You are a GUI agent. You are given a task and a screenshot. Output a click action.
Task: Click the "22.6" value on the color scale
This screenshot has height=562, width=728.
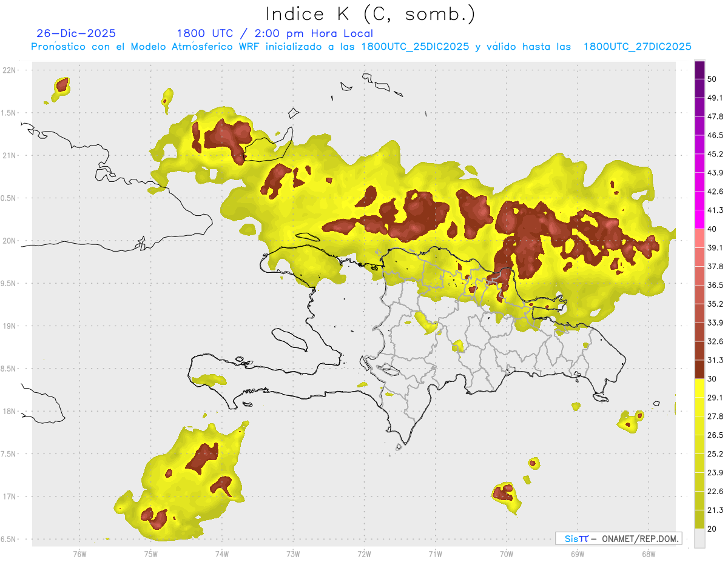click(715, 492)
